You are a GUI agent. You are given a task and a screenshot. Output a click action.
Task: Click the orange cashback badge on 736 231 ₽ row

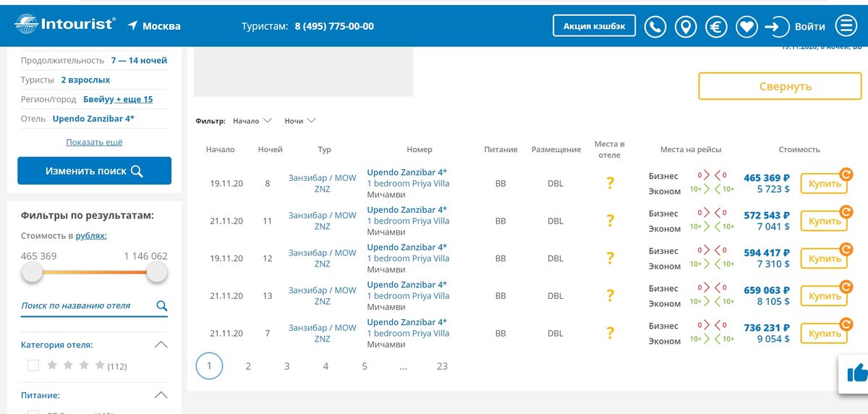click(x=846, y=324)
